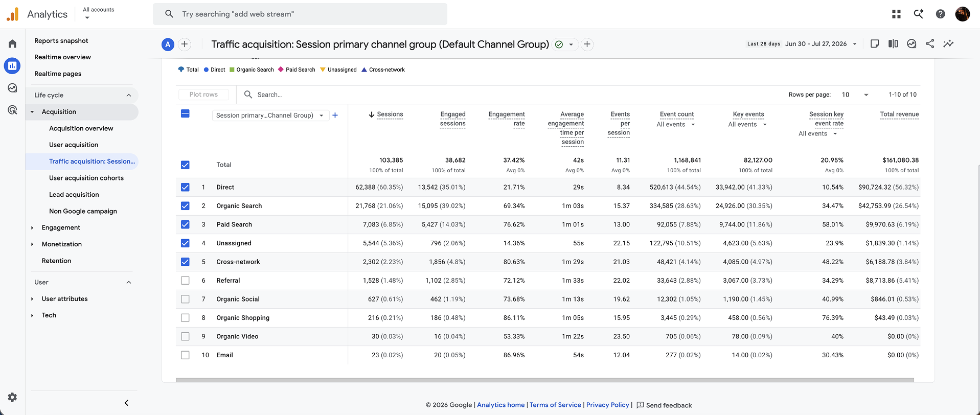Toggle the select-all rows header checkbox

coord(185,113)
